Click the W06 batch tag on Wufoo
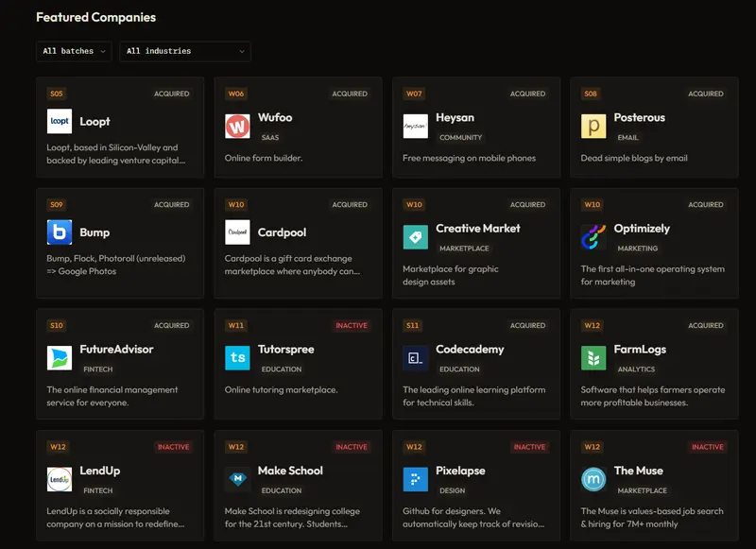 [235, 94]
